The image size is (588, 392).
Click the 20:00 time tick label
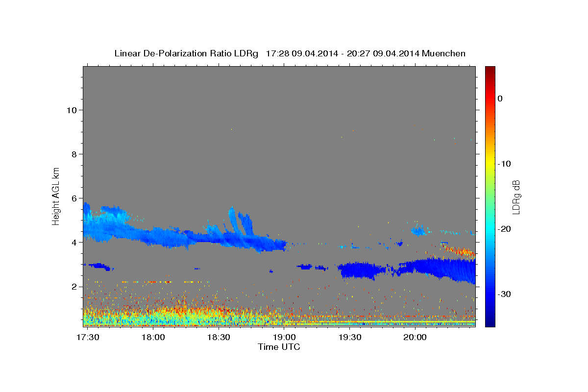coord(415,338)
